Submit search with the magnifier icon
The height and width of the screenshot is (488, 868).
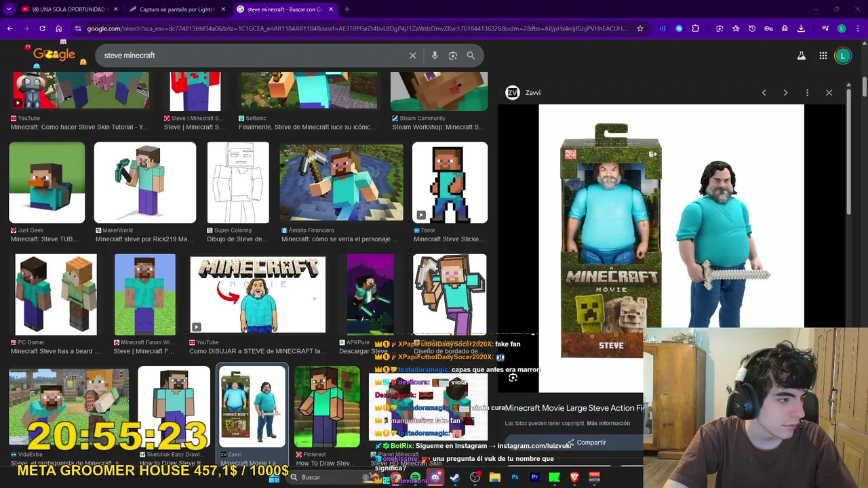pyautogui.click(x=471, y=56)
